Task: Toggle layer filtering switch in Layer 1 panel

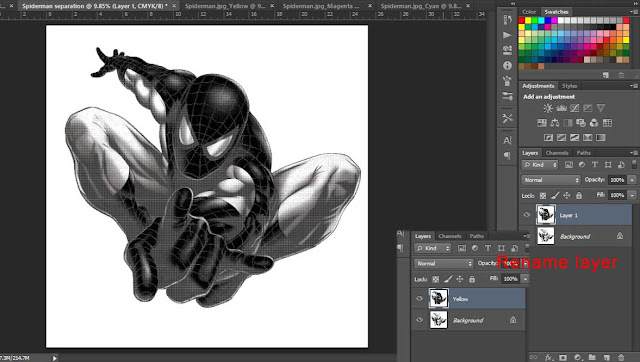Action: click(634, 164)
